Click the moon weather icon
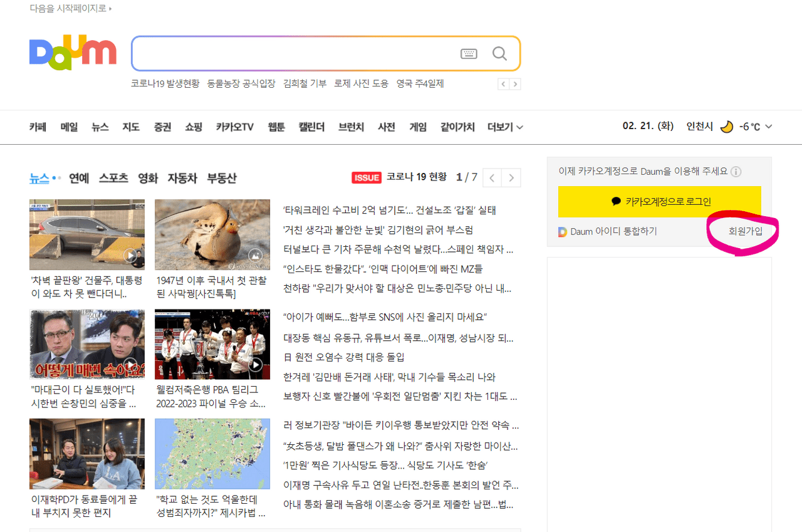The image size is (802, 532). click(x=726, y=127)
